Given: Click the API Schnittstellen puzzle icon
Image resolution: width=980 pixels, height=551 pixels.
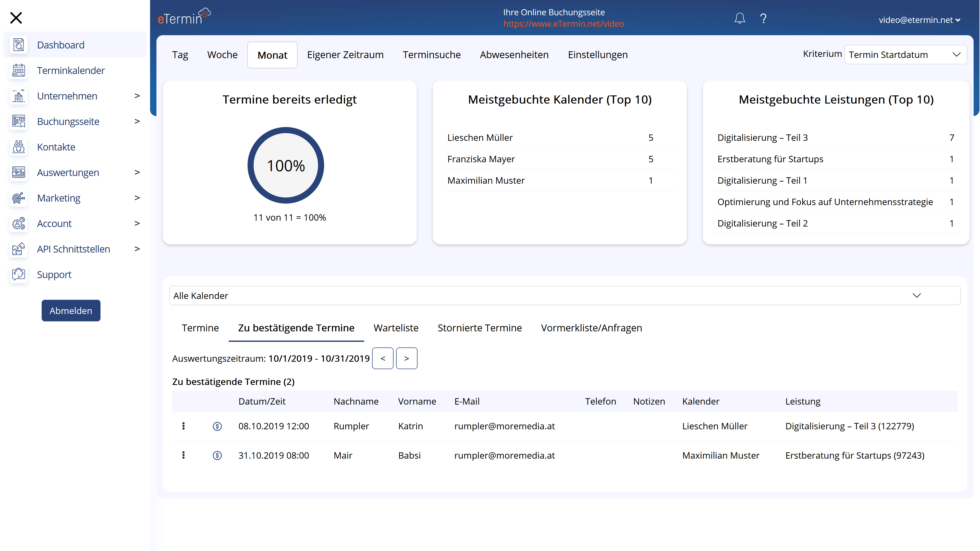Looking at the screenshot, I should 19,249.
